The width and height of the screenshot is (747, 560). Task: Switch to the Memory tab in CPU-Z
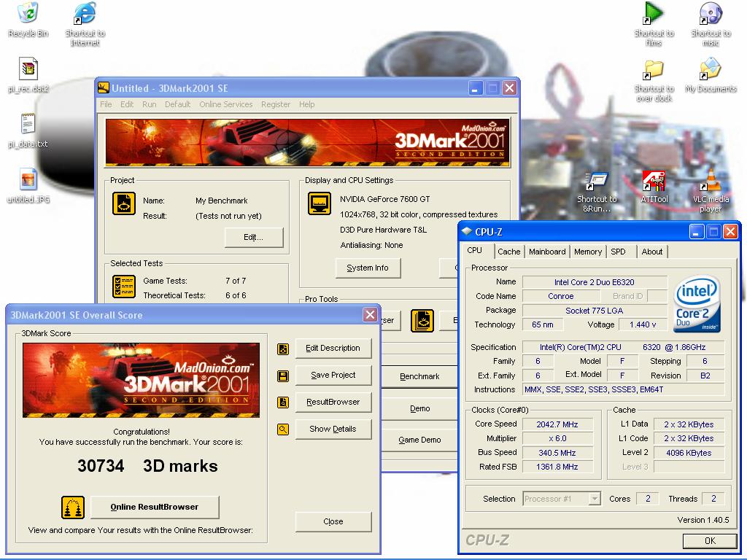pos(587,252)
